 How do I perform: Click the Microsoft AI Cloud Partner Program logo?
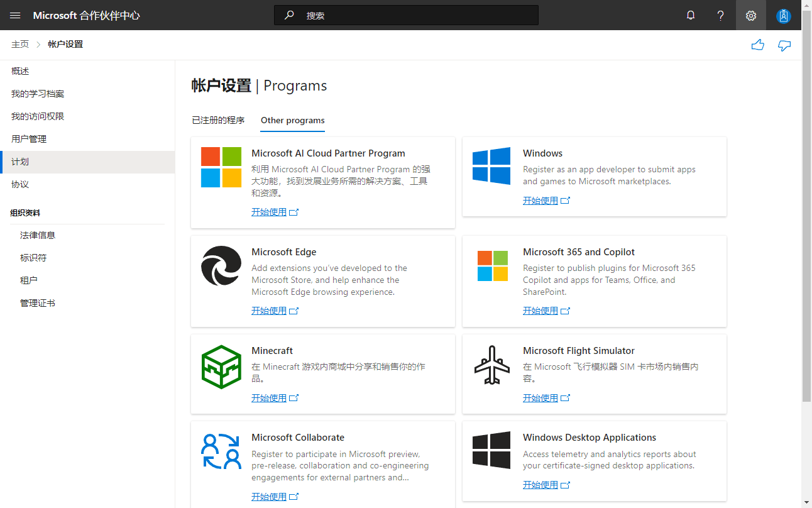221,167
